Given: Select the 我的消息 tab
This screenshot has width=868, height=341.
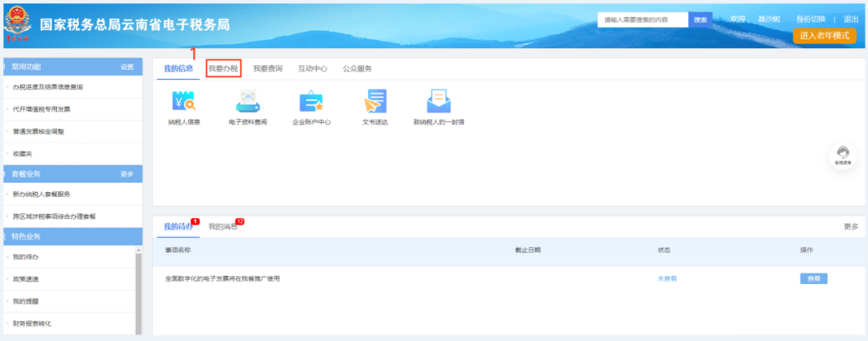Looking at the screenshot, I should coord(223,227).
